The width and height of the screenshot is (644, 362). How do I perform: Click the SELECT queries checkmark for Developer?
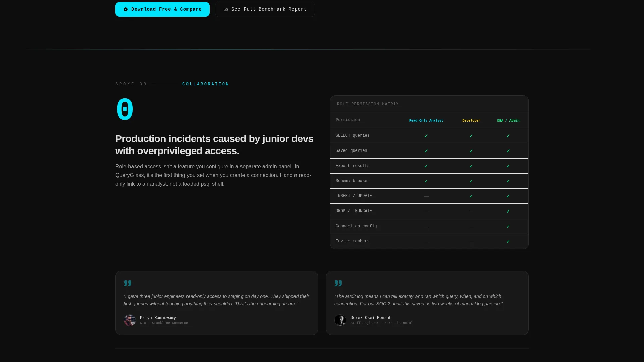(471, 136)
